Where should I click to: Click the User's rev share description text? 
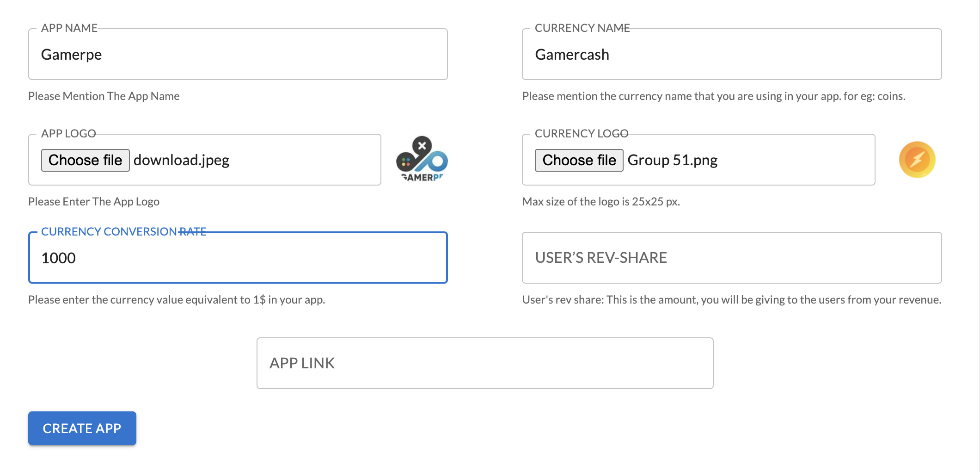click(731, 300)
